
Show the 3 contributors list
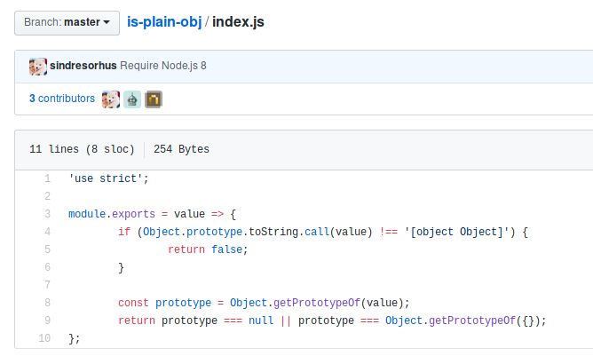(61, 99)
